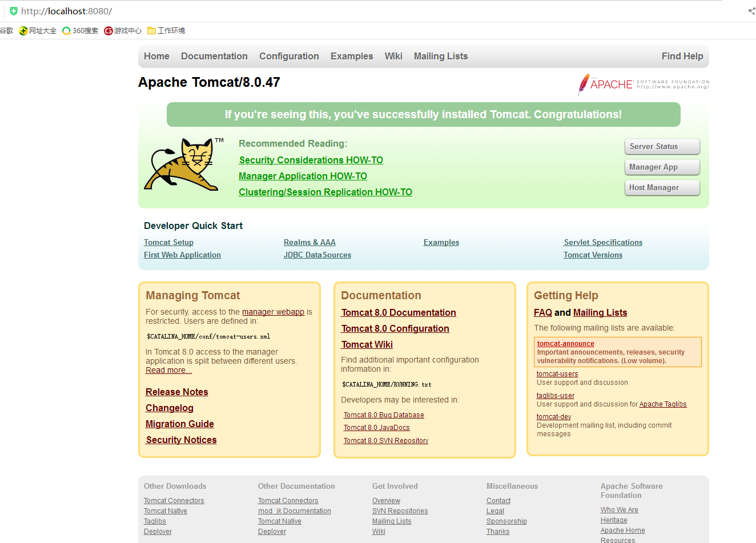Open the Tomcat Setup quick start link

[x=168, y=242]
